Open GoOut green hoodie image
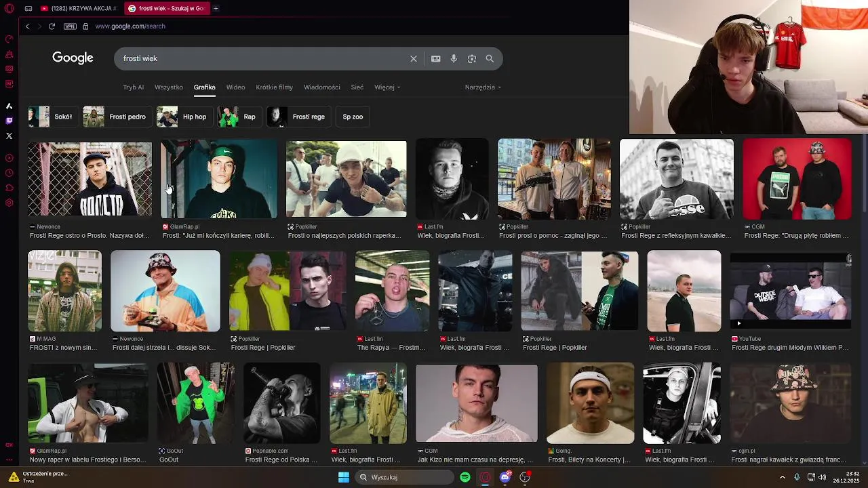 coord(196,403)
